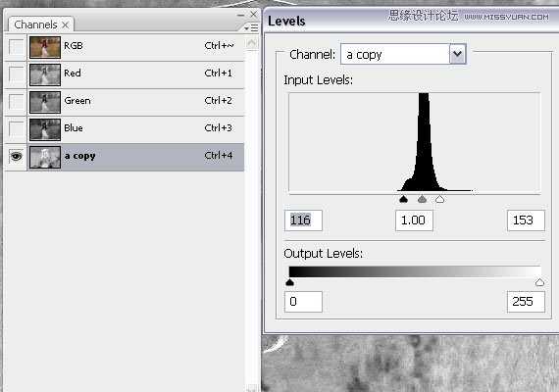The width and height of the screenshot is (559, 392).
Task: Click the black output levels slider handle
Action: coord(290,282)
